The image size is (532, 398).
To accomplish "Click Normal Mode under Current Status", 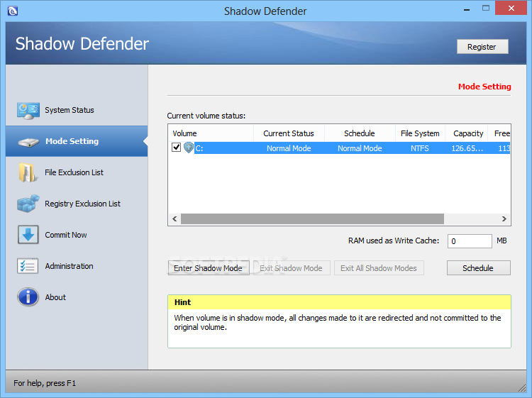I will [x=289, y=148].
